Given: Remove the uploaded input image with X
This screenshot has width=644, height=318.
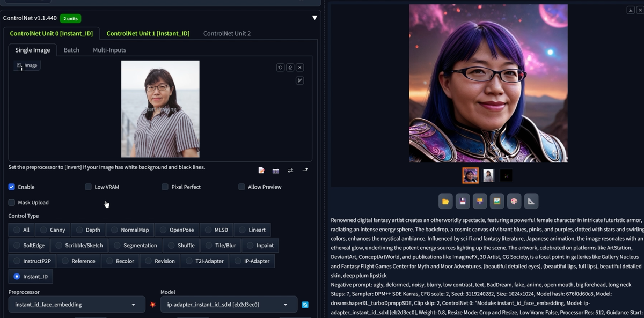Looking at the screenshot, I should tap(300, 67).
